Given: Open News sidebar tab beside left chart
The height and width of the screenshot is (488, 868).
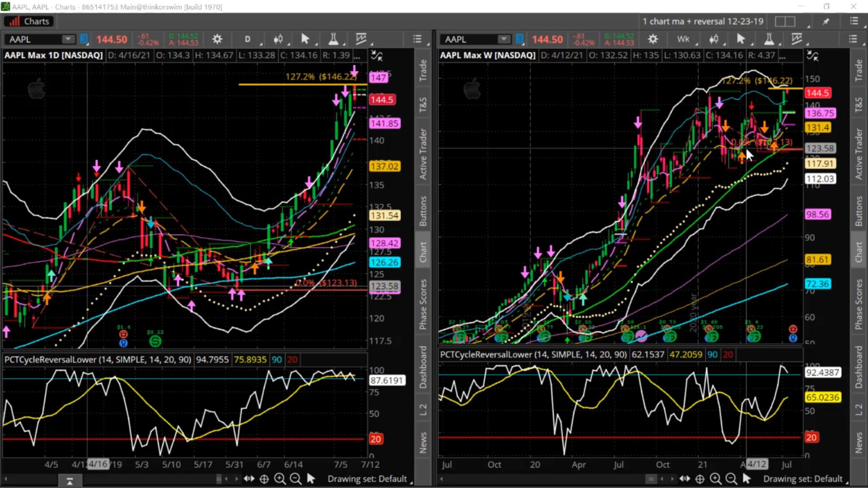Looking at the screenshot, I should coord(423,443).
